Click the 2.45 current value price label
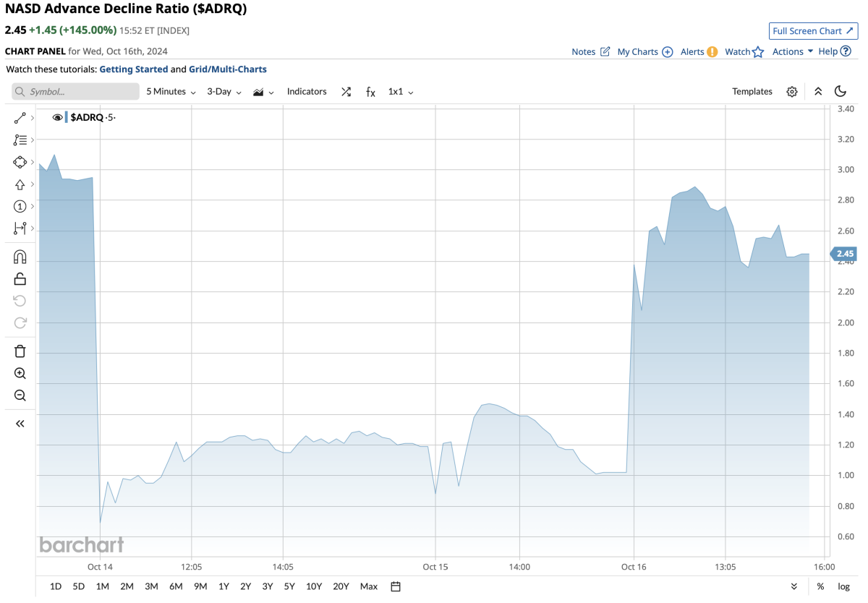This screenshot has height=603, width=868. (845, 254)
